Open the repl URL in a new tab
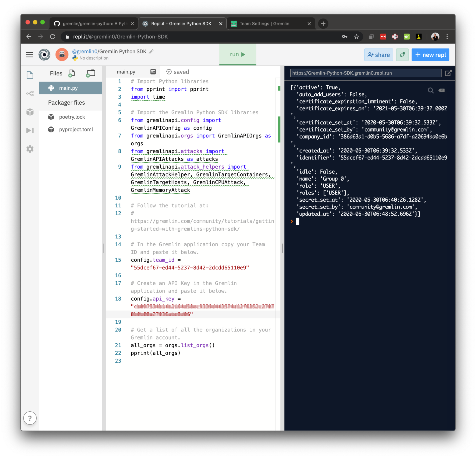This screenshot has width=476, height=458. click(x=448, y=73)
